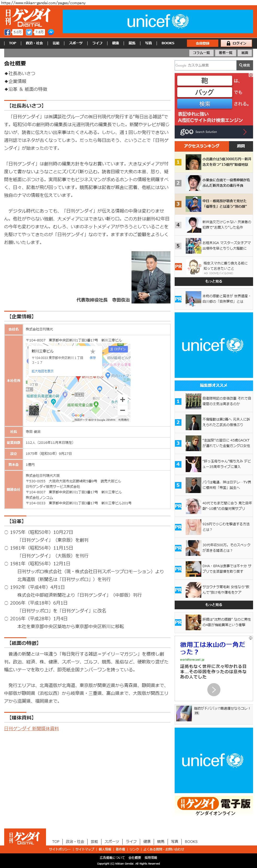Open the 芸能 navigation item

[x=56, y=43]
